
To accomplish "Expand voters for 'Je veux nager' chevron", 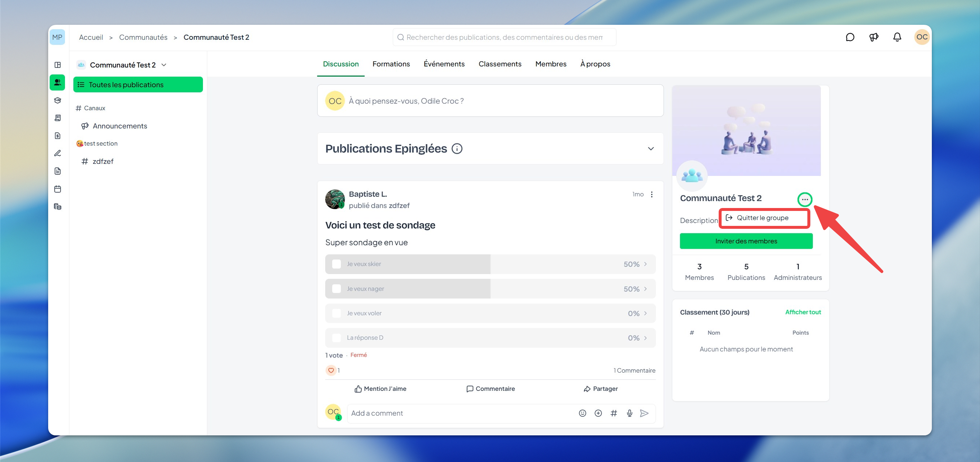I will (x=645, y=289).
